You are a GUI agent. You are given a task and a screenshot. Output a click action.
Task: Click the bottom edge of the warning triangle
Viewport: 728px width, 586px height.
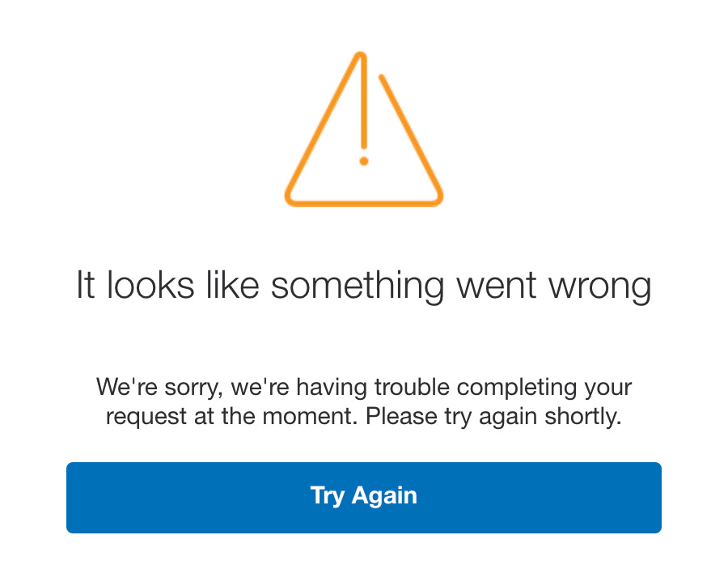coord(364,203)
